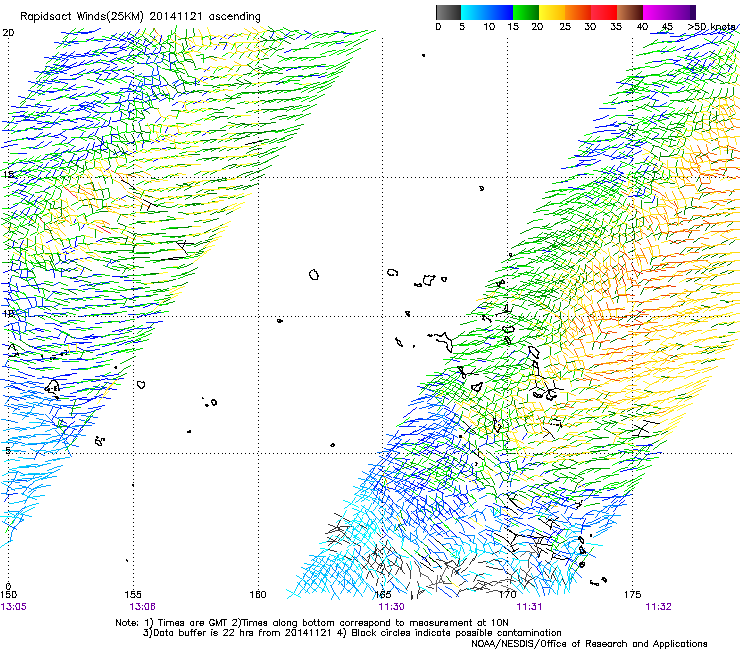Click the magenta 40-45 knots legend swatch

tap(656, 12)
